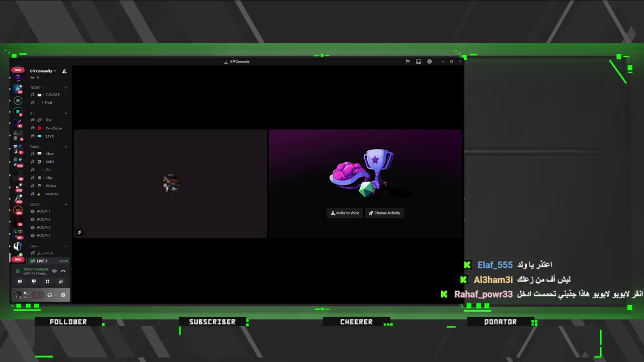Click Al3ham3i username in chat overlay
The height and width of the screenshot is (362, 644).
tap(493, 280)
